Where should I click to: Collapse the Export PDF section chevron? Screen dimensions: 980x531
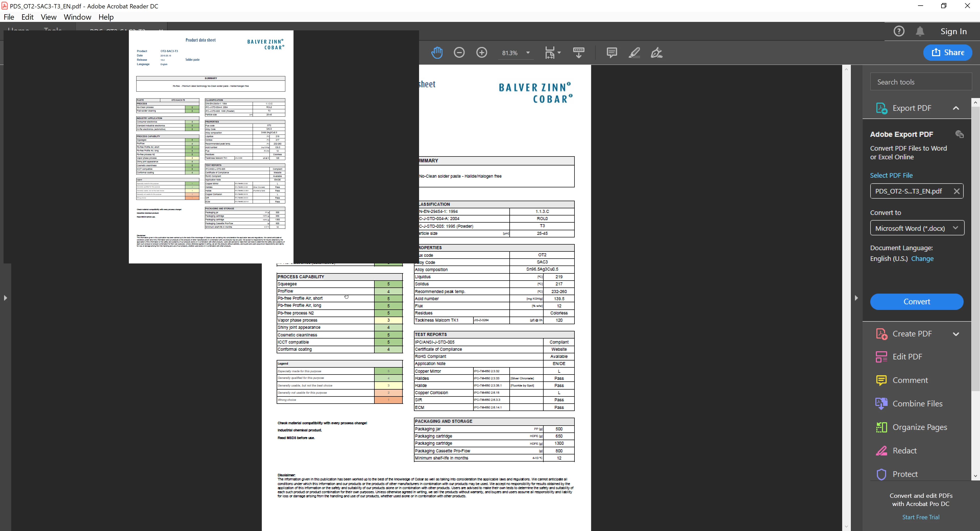pos(956,108)
